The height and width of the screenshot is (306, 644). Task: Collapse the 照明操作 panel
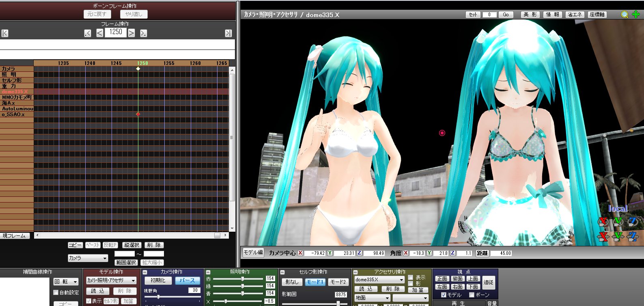point(208,272)
